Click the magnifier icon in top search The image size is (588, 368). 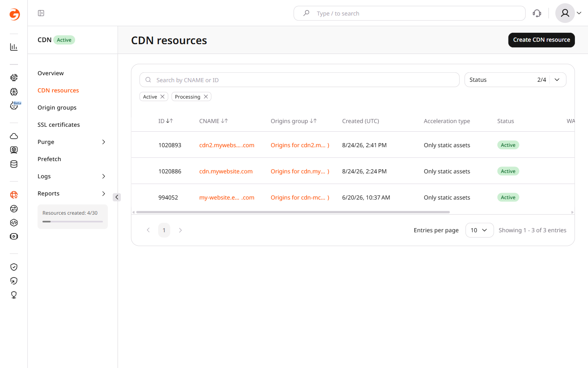coord(306,13)
